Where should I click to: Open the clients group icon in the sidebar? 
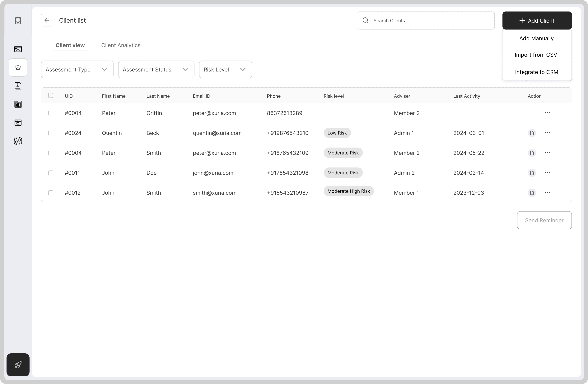click(18, 67)
